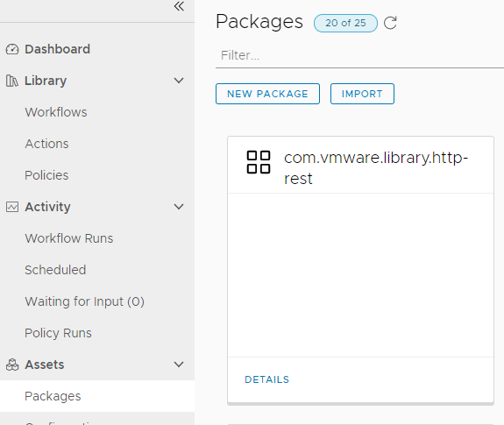Open the Scheduled page
Image resolution: width=504 pixels, height=425 pixels.
[55, 270]
